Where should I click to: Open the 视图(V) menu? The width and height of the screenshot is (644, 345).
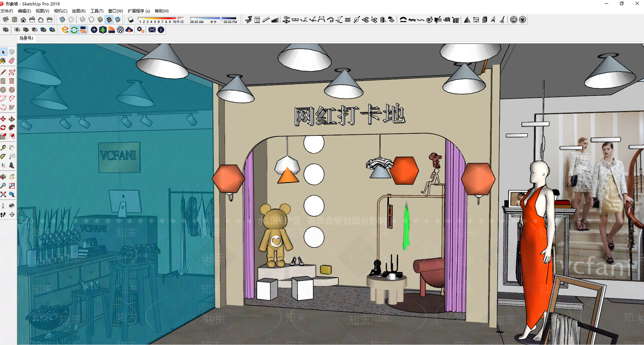pos(42,11)
